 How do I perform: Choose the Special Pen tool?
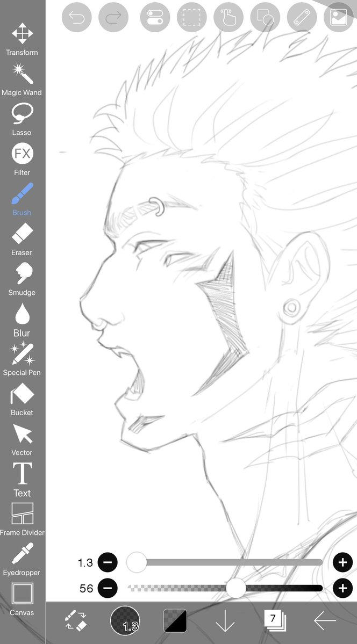[22, 359]
